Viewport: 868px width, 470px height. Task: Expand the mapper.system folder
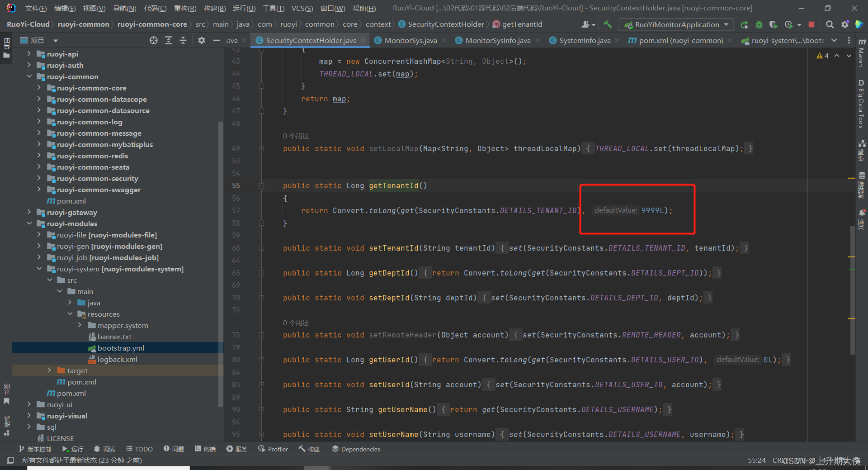pyautogui.click(x=80, y=325)
